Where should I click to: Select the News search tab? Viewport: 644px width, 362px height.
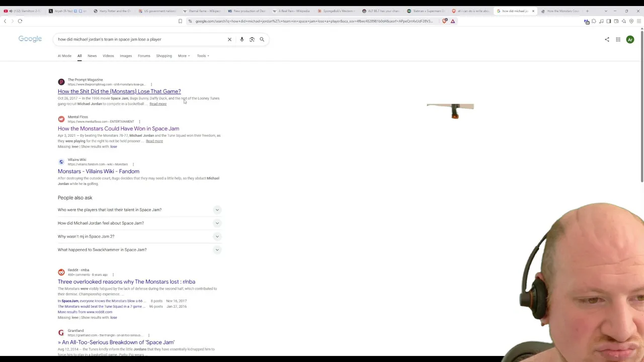pos(92,56)
